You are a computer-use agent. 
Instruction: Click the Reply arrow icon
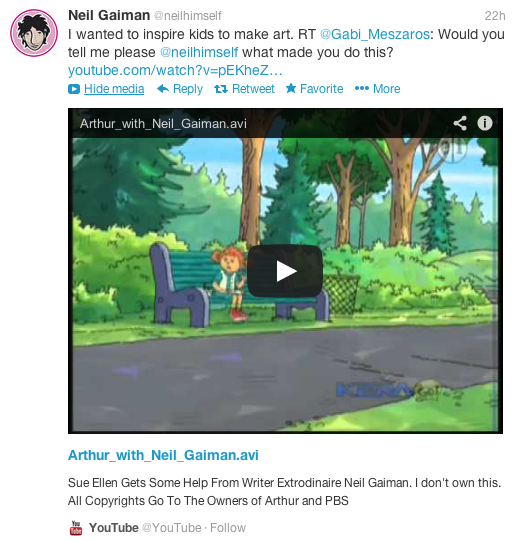[163, 89]
